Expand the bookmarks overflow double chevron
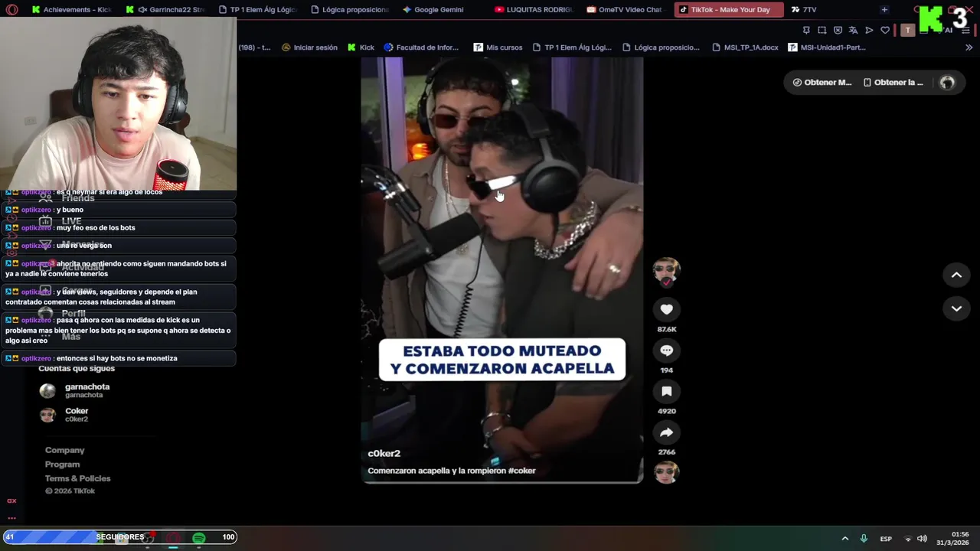The height and width of the screenshot is (551, 980). (969, 47)
